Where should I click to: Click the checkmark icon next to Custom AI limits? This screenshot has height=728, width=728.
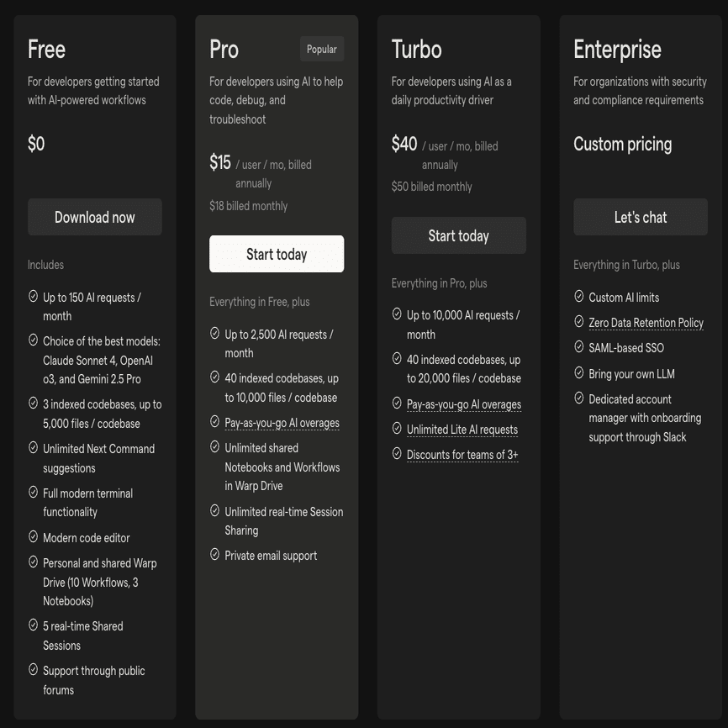click(579, 297)
